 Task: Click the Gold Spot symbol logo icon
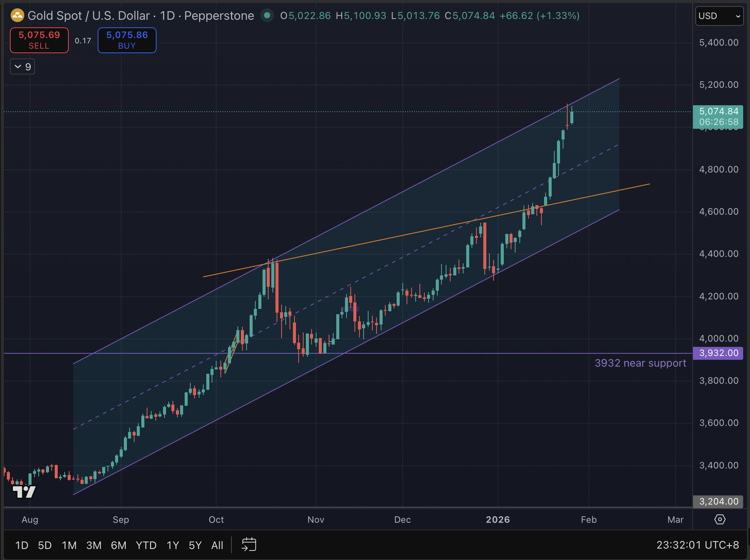(17, 16)
